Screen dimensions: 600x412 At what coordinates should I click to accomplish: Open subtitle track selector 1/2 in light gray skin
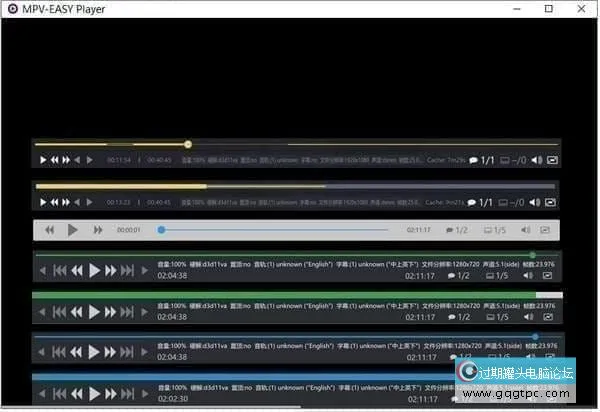coord(457,230)
